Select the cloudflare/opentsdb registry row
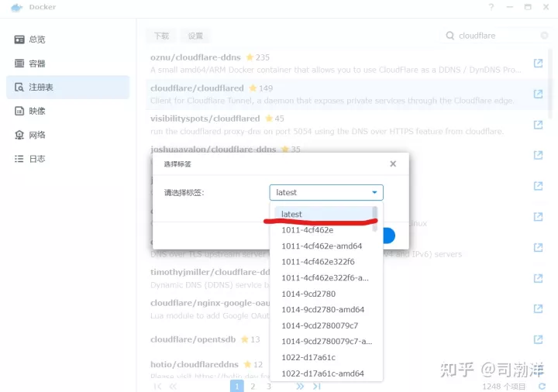558x392 pixels. (347, 339)
